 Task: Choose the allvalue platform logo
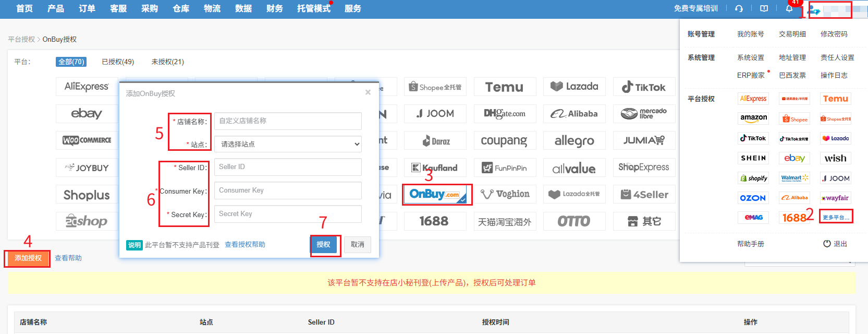[574, 168]
